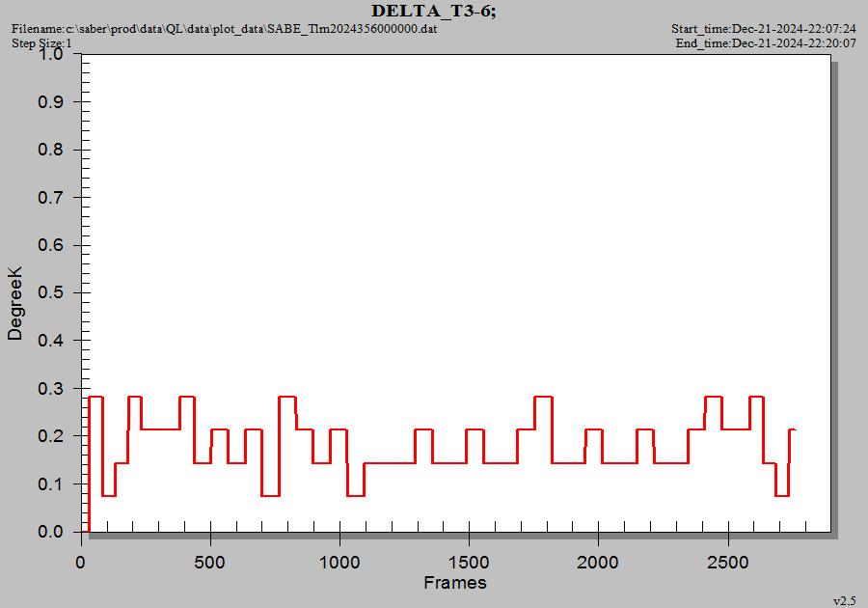Click the 0.3 y-axis tick label
The image size is (868, 608).
tap(50, 389)
